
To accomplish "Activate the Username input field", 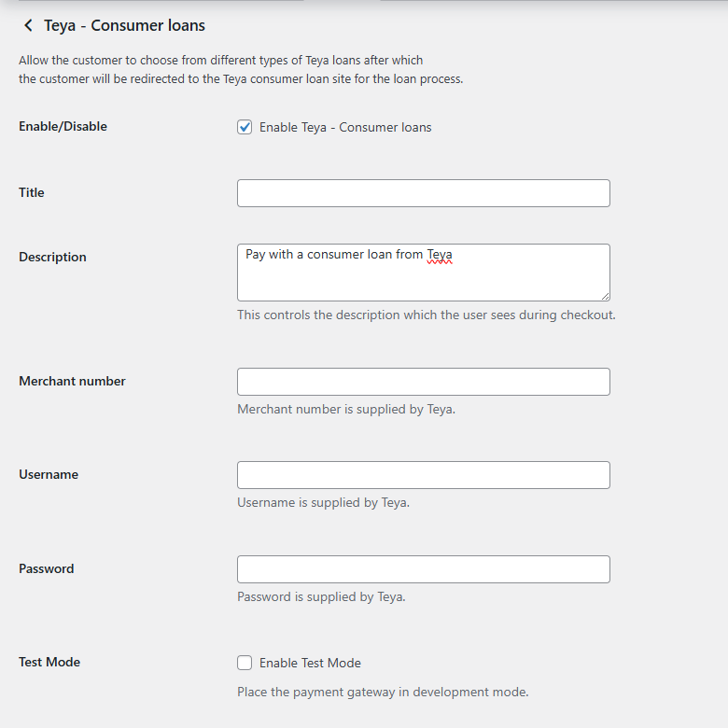I will point(424,475).
